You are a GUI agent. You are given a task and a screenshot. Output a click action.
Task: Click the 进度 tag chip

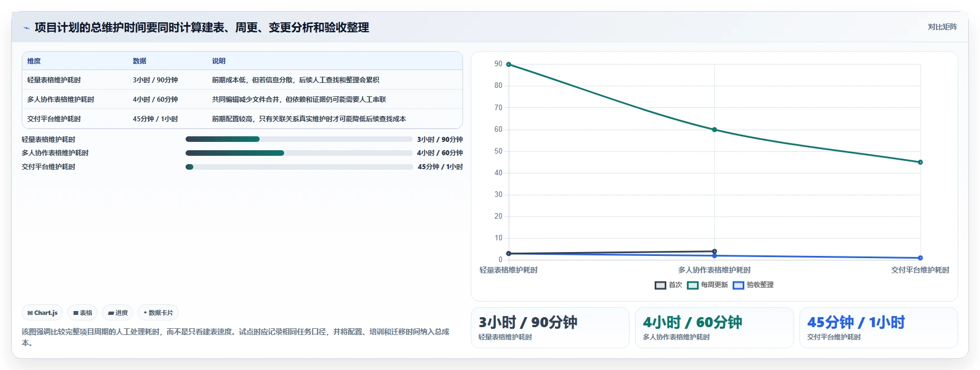(118, 313)
